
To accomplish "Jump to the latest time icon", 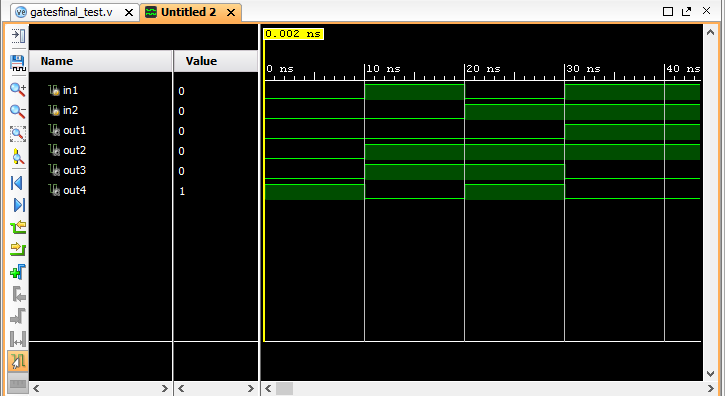I will tap(18, 204).
